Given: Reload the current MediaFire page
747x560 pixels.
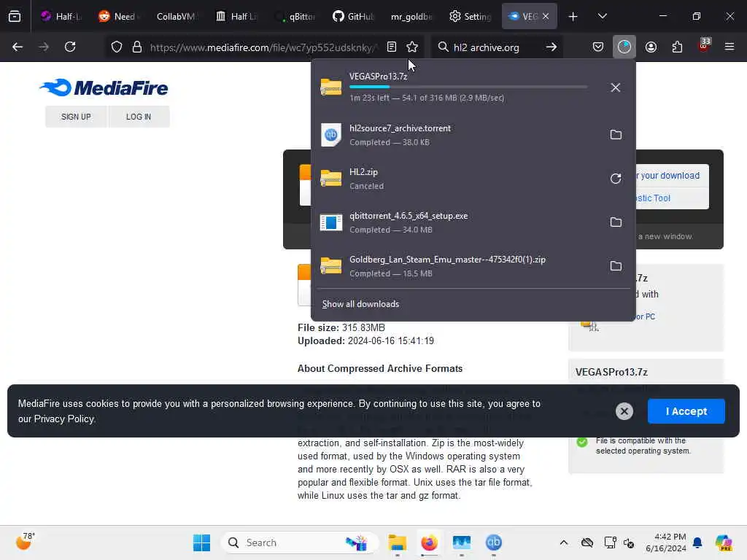Looking at the screenshot, I should click(x=70, y=47).
